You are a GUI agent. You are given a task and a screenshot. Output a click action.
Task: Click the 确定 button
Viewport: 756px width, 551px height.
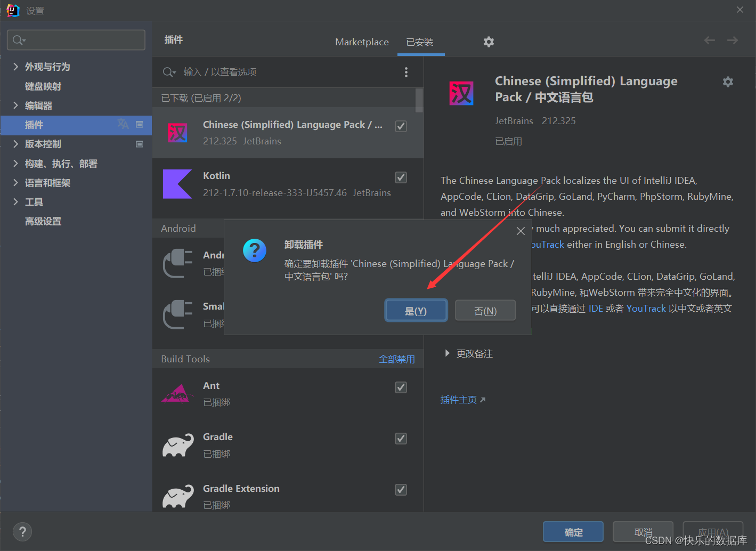pos(573,532)
